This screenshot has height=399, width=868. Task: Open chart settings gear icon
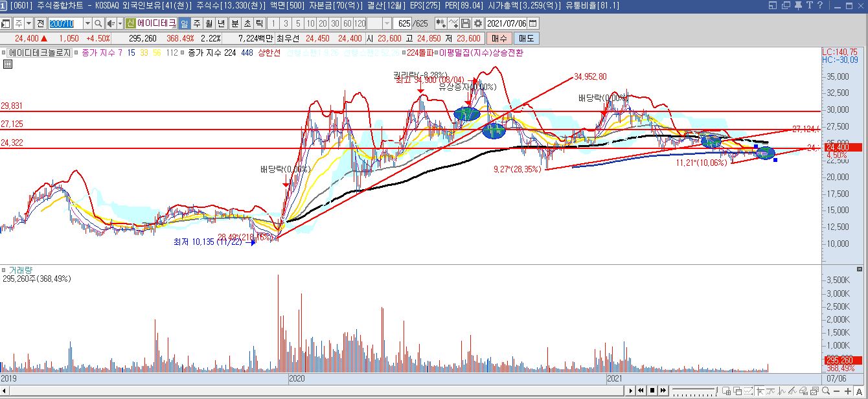pyautogui.click(x=478, y=23)
